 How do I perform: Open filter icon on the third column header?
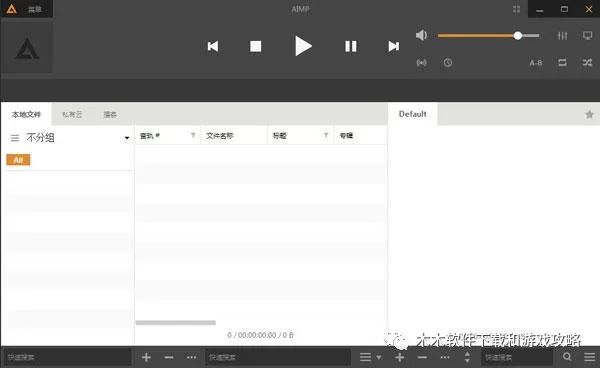coord(326,135)
